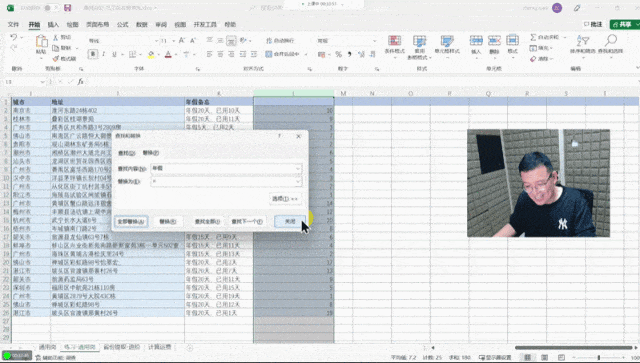The image size is (640, 363).
Task: Click the AutoSum sigma icon
Action: coord(533,37)
